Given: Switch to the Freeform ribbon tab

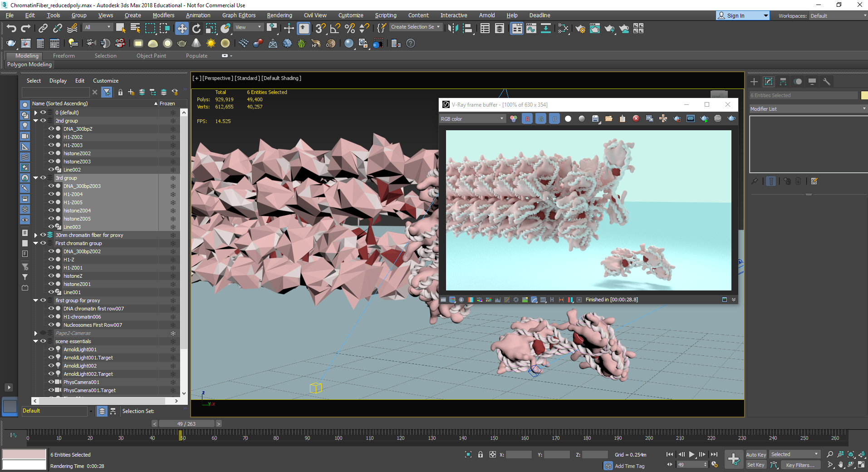Looking at the screenshot, I should 64,56.
